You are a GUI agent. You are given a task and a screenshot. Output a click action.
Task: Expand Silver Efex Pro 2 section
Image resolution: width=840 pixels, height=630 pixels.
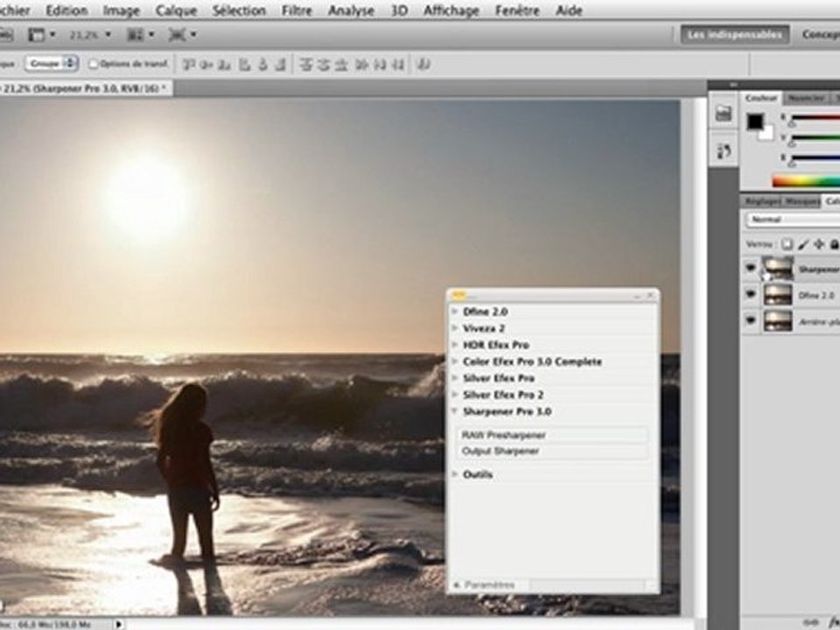[x=455, y=395]
